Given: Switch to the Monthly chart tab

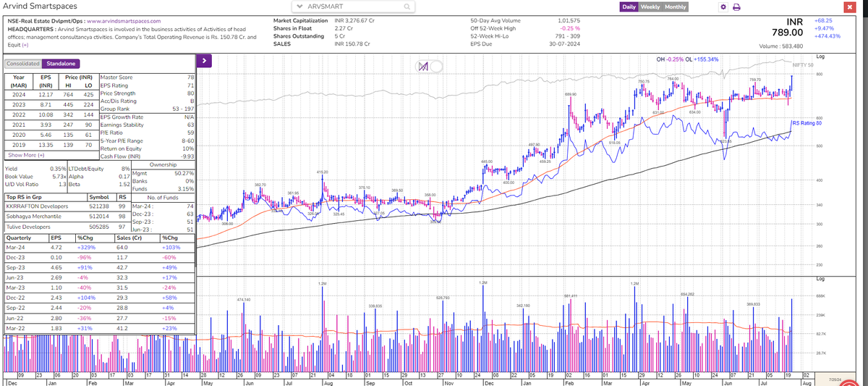Looking at the screenshot, I should [676, 7].
